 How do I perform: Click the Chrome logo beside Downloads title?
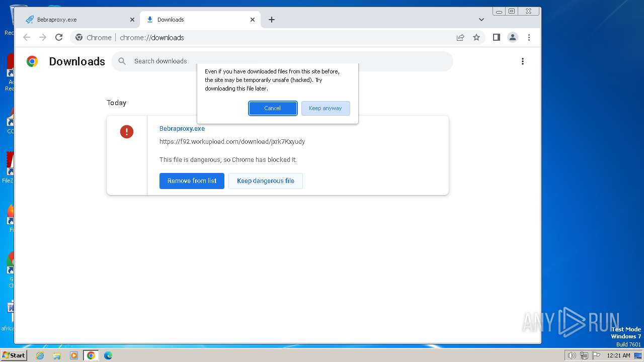point(32,61)
